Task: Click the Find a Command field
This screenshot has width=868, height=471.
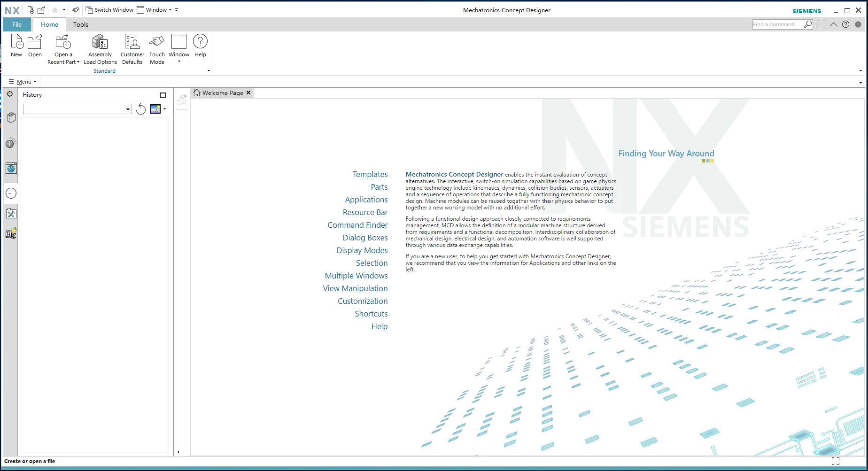Action: tap(778, 24)
